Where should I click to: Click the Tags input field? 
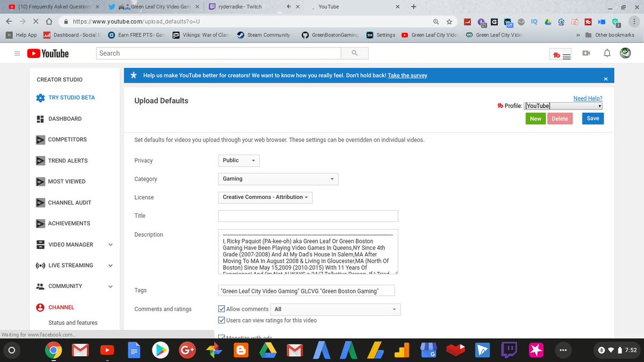[x=306, y=291]
